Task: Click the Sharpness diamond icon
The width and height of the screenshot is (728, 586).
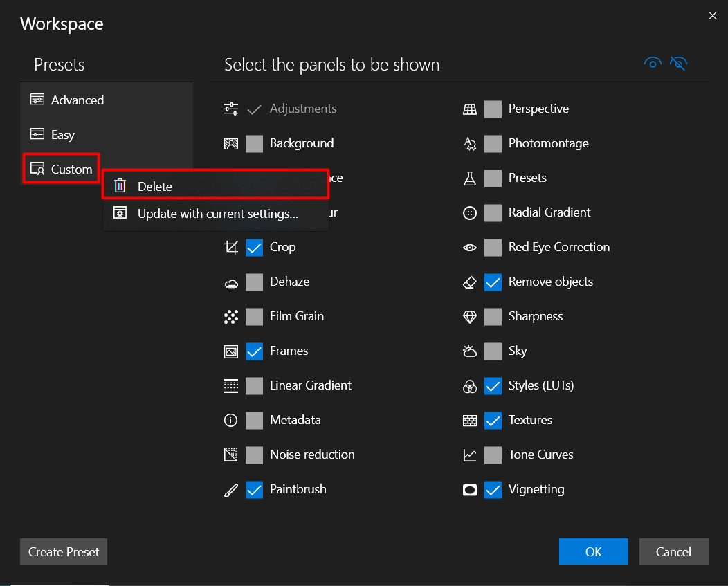Action: [x=470, y=317]
